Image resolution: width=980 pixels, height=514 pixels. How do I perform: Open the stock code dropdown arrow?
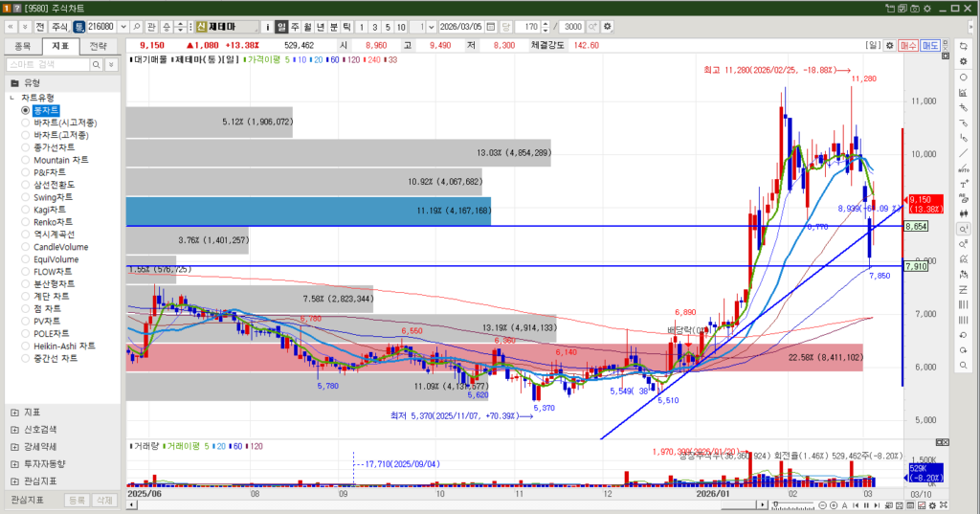tap(122, 26)
